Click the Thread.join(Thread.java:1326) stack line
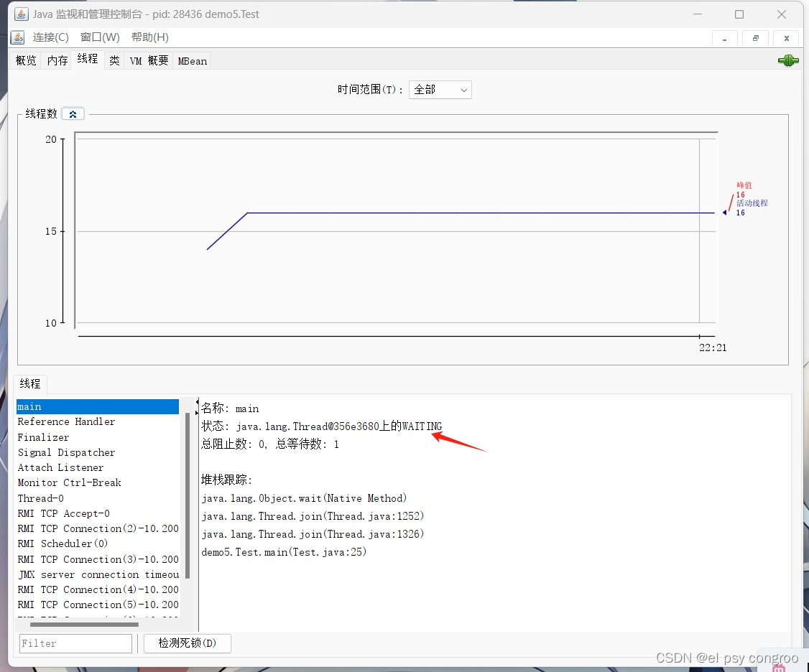Image resolution: width=809 pixels, height=672 pixels. click(313, 534)
